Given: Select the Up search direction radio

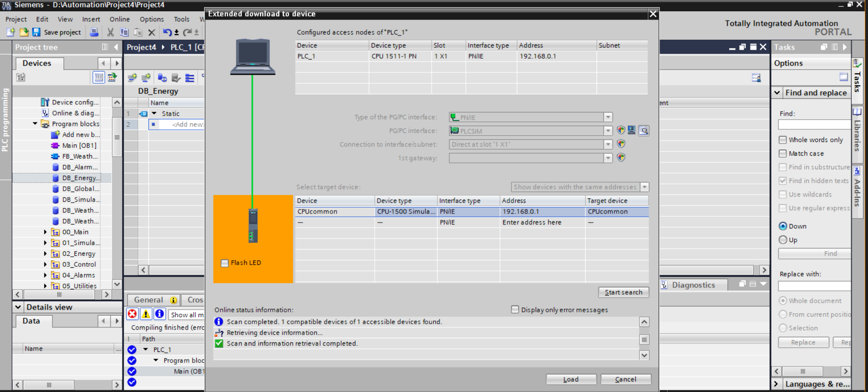Looking at the screenshot, I should click(x=783, y=239).
